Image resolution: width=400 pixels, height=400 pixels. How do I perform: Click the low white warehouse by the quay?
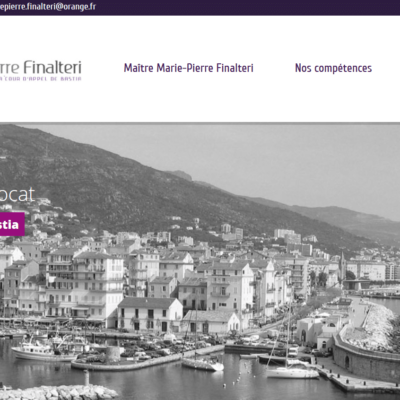click(211, 322)
